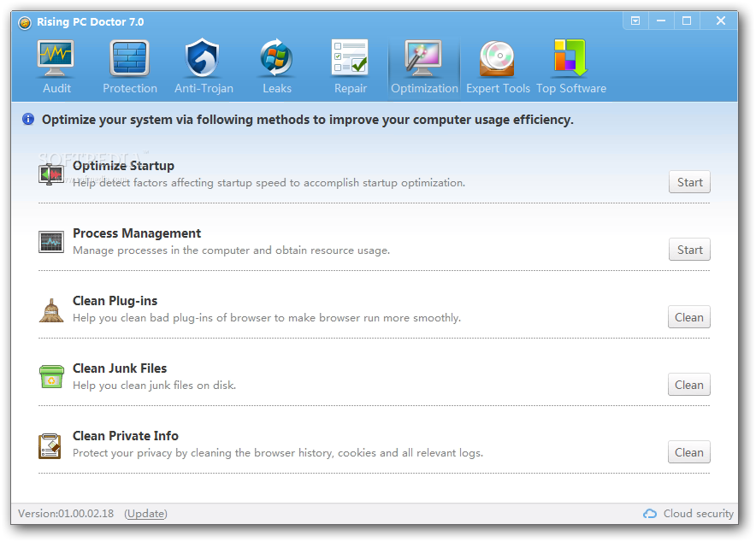Viewport: 756px width, 542px height.
Task: Switch to the Leaks tab label
Action: pyautogui.click(x=277, y=89)
